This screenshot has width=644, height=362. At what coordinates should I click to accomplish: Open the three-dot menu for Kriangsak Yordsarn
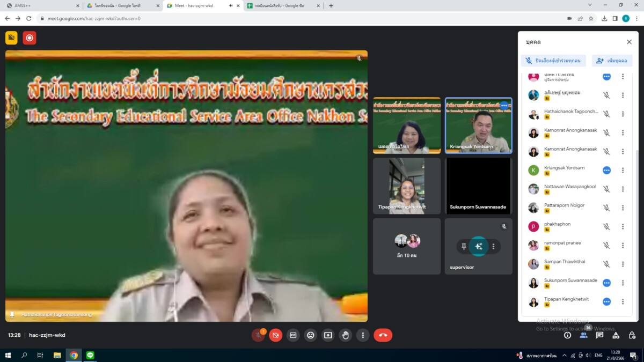pyautogui.click(x=623, y=171)
